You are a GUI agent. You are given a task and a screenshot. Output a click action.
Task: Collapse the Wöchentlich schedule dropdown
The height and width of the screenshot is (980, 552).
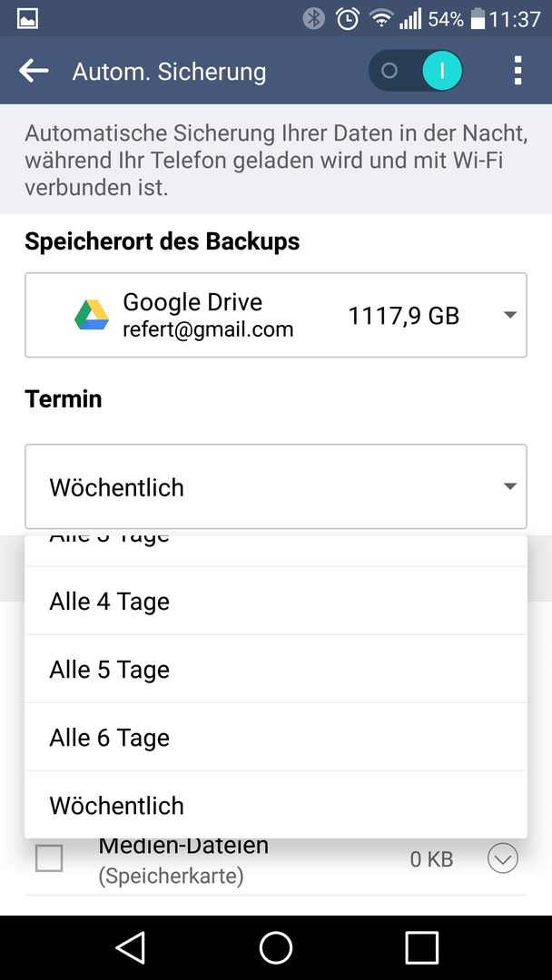276,487
